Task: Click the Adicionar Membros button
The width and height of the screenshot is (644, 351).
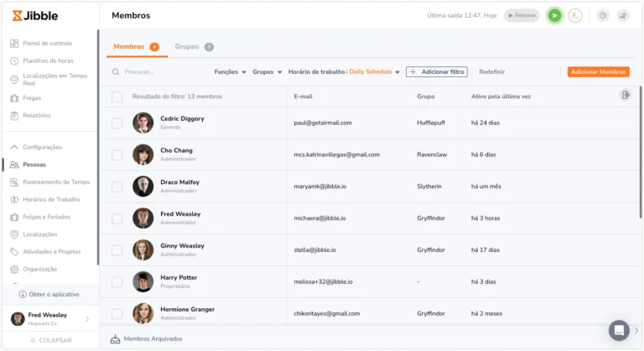Action: [x=599, y=72]
